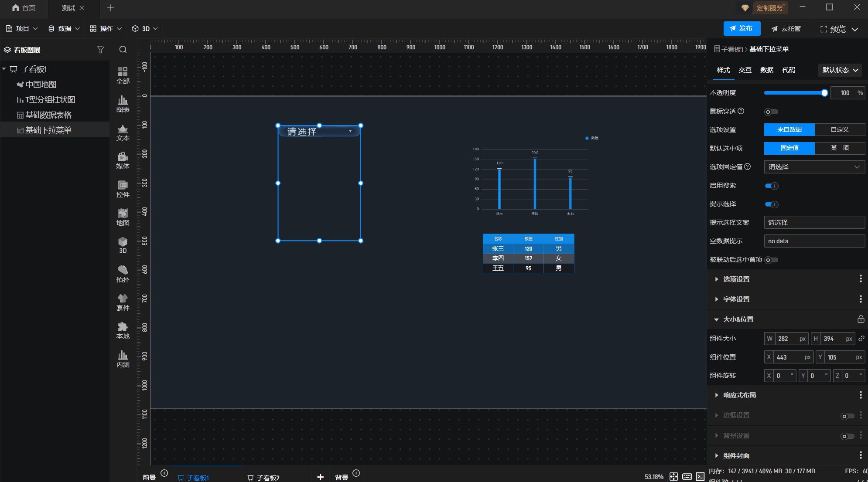Click the layer search magnifier icon
868x482 pixels.
(x=123, y=50)
